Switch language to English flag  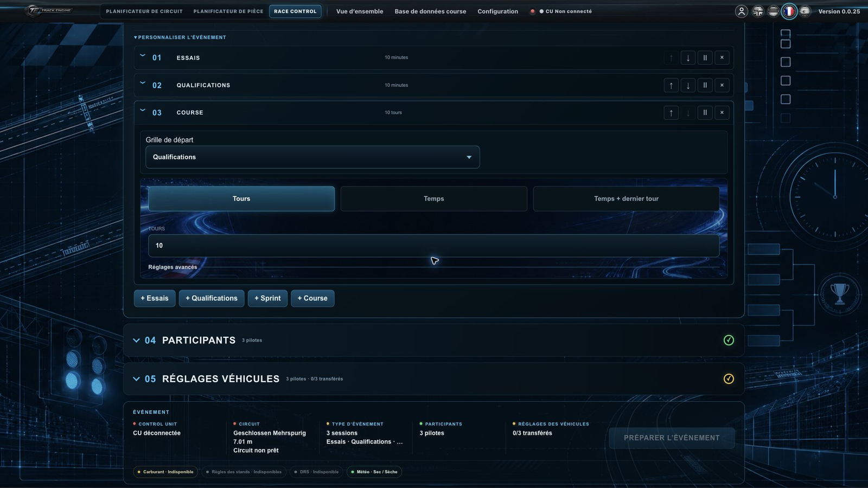point(758,11)
